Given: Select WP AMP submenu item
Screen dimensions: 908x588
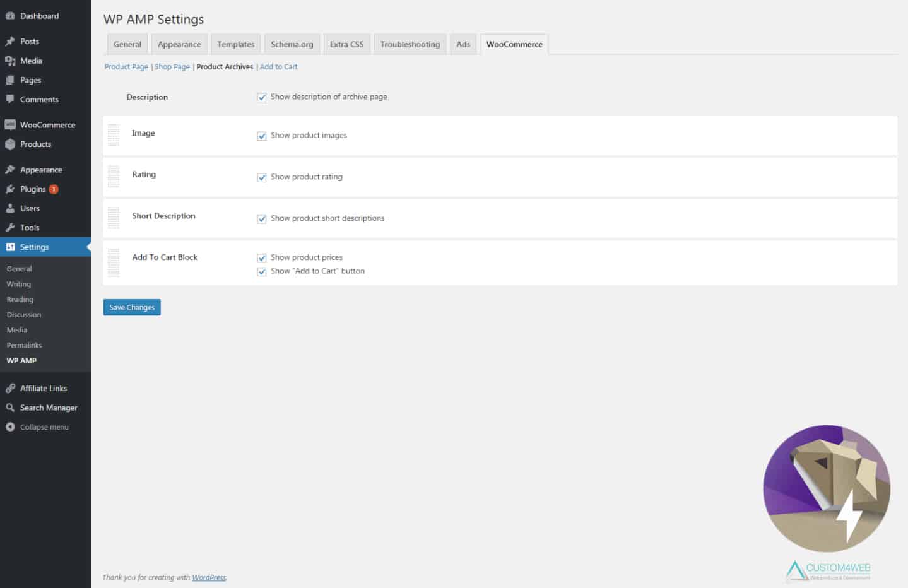Looking at the screenshot, I should click(x=21, y=361).
